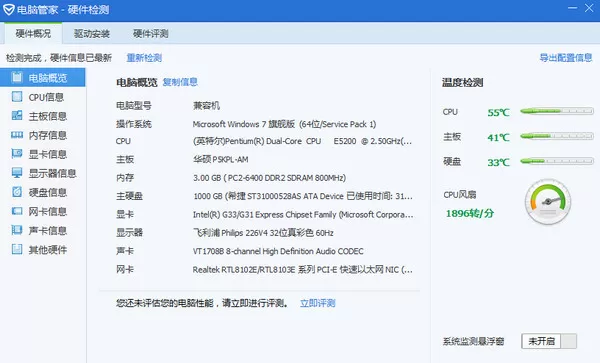Switch to the 硬件评测 tab
Screen dimensions: 600x363
[x=151, y=34]
